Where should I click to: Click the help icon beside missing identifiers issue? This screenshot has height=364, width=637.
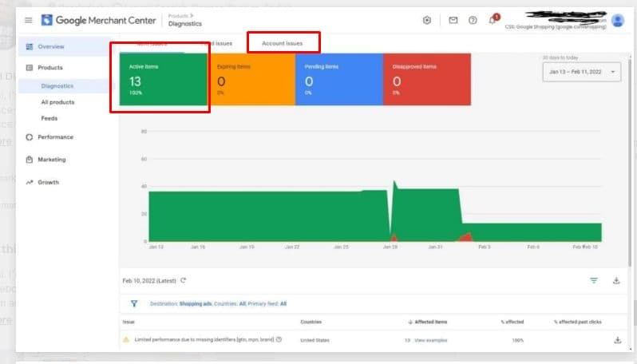pos(279,339)
